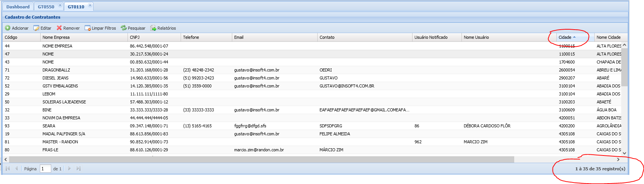Go to previous page arrow
The height and width of the screenshot is (184, 644).
[16, 168]
